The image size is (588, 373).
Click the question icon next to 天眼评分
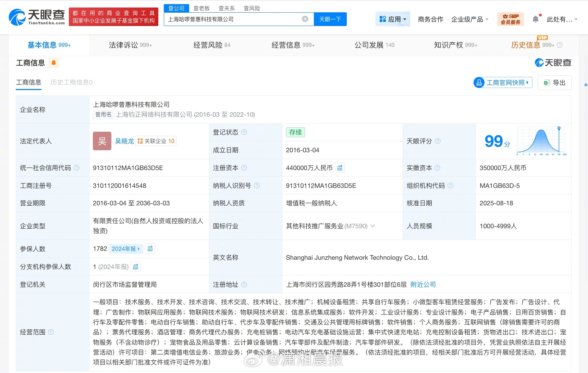point(439,141)
